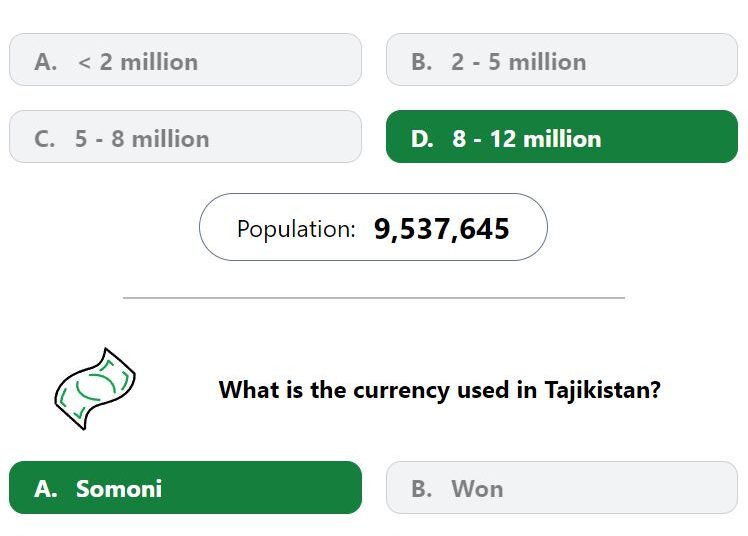748x536 pixels.
Task: Click the banknote currency icon
Action: tap(95, 389)
